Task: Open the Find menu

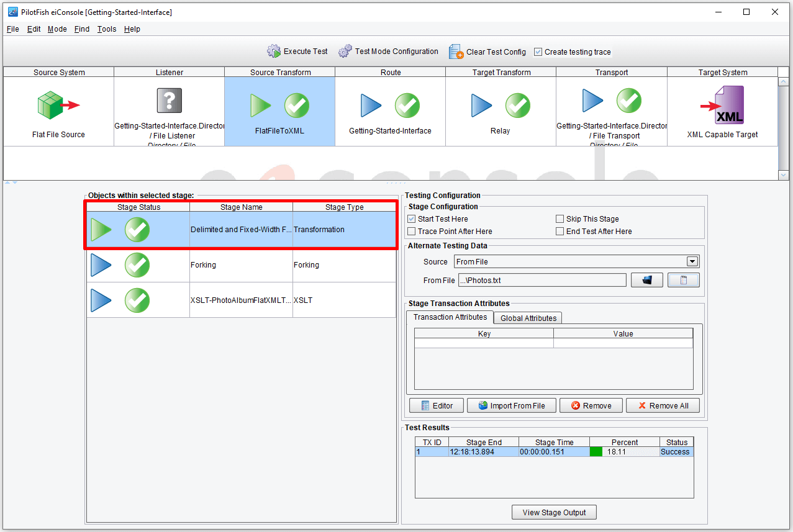Action: 82,29
